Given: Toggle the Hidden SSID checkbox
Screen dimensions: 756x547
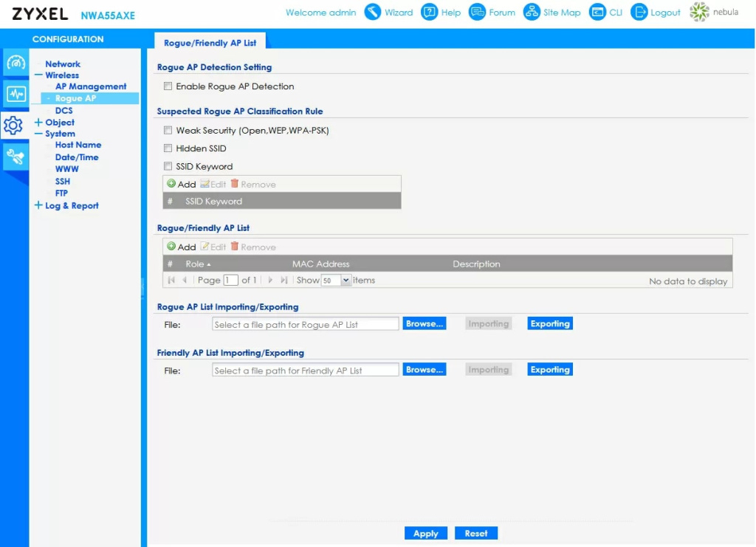Looking at the screenshot, I should point(168,148).
